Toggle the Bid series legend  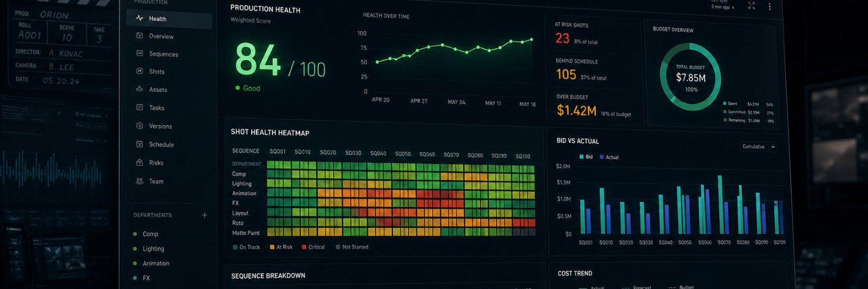[586, 157]
